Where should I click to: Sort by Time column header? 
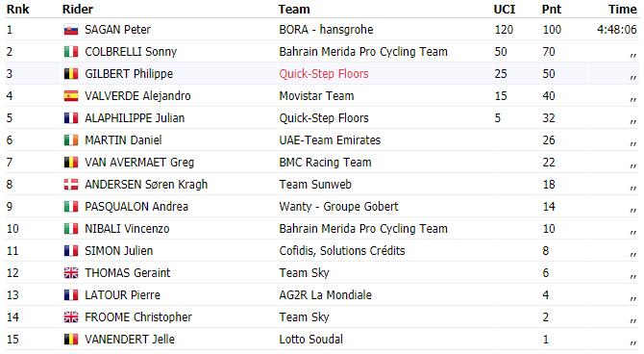(x=623, y=9)
